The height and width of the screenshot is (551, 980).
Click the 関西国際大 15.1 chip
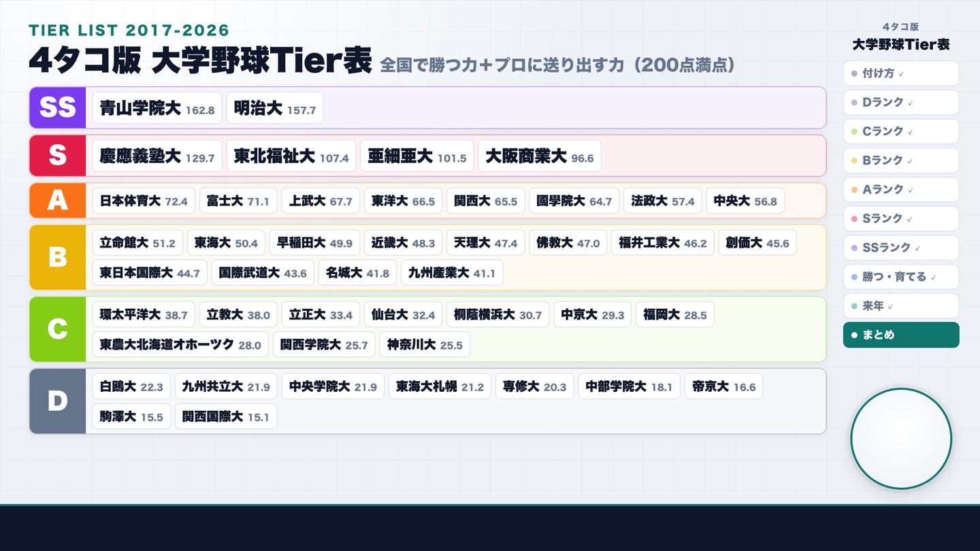226,417
